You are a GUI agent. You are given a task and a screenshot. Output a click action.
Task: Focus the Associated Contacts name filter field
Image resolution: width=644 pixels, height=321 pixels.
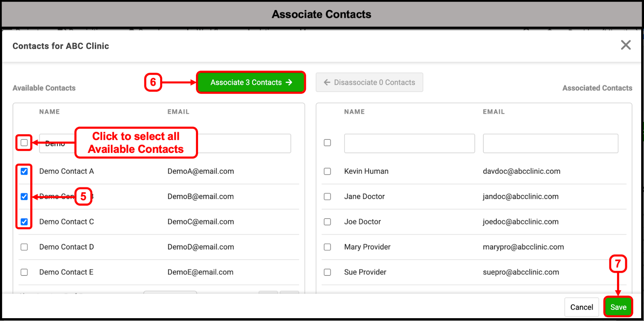[x=409, y=144]
